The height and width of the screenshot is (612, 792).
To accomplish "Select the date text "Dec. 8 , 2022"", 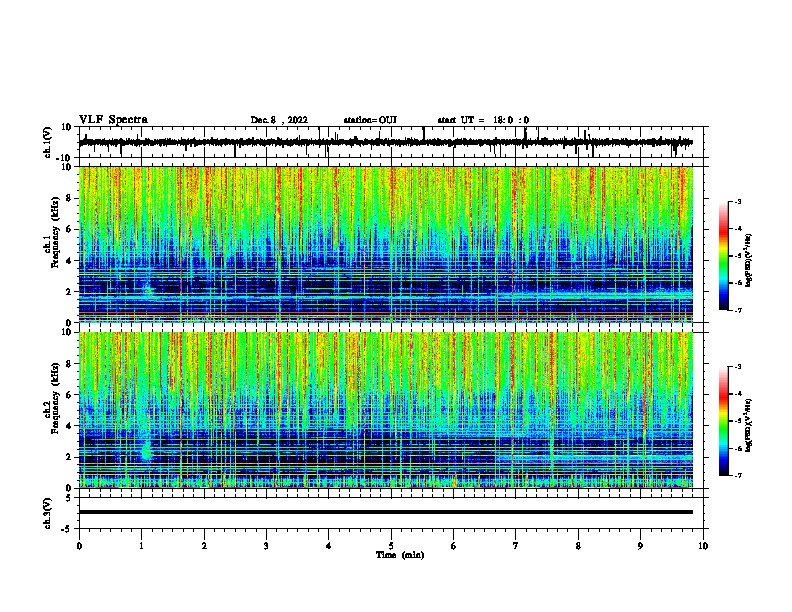I will coord(279,120).
